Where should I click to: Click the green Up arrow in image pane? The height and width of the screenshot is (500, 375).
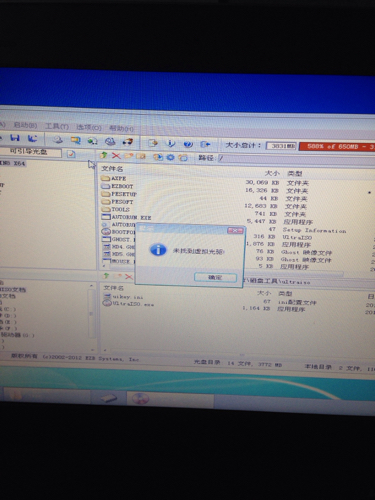104,155
